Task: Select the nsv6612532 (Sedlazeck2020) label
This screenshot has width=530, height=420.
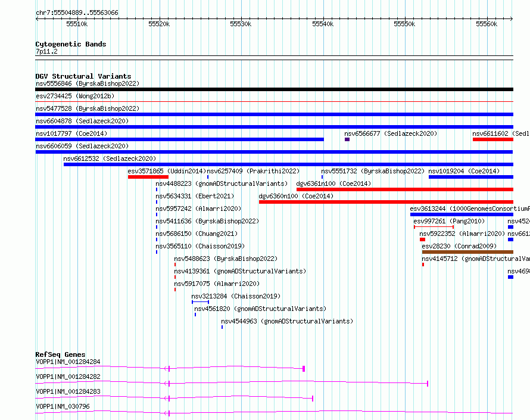Action: [110, 158]
